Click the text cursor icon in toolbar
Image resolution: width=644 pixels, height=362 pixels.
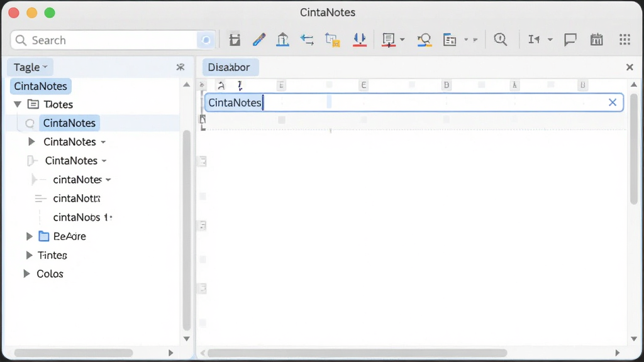point(533,40)
